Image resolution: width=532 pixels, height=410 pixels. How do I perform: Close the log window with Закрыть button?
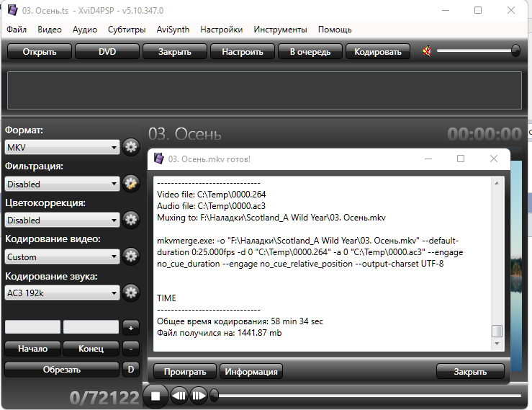(x=470, y=372)
